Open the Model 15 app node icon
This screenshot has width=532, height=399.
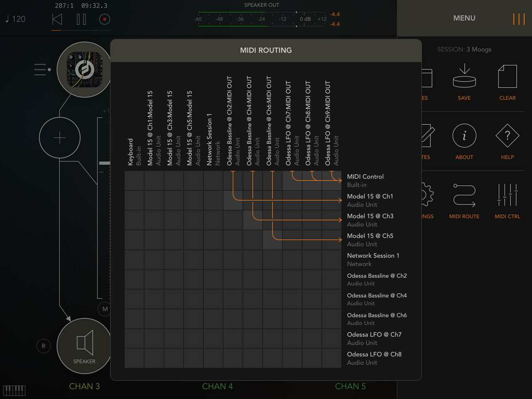tap(84, 70)
